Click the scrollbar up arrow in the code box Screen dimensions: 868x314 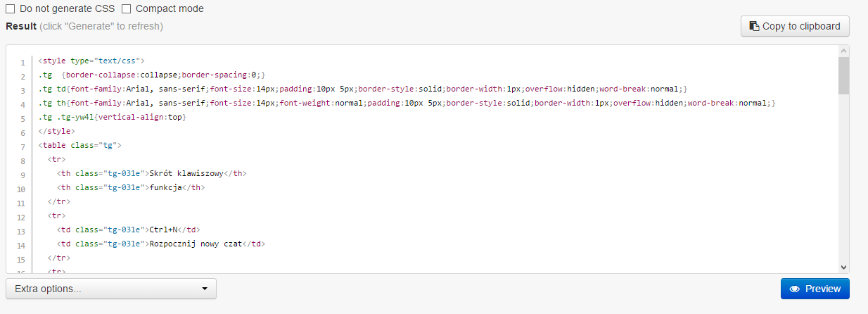coord(843,51)
